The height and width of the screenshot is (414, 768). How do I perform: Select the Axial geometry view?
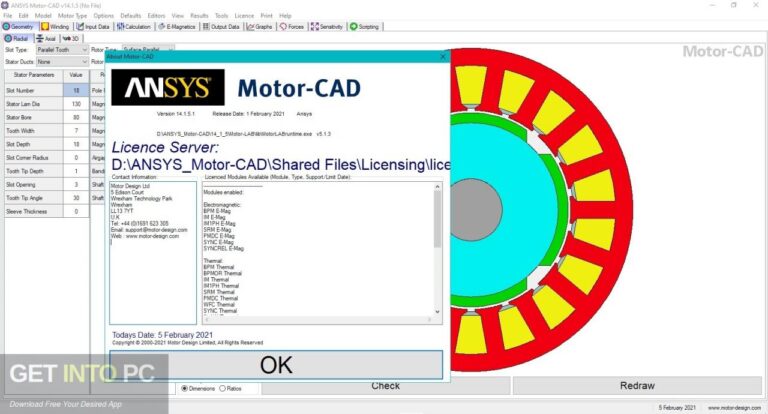[46, 38]
